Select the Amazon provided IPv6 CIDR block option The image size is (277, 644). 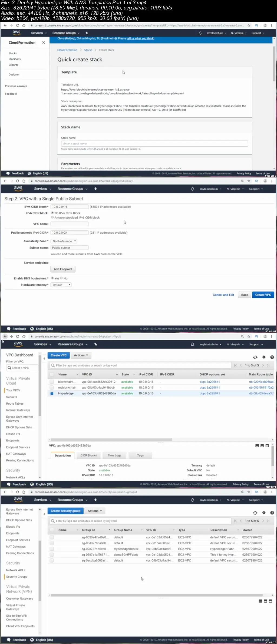52,217
